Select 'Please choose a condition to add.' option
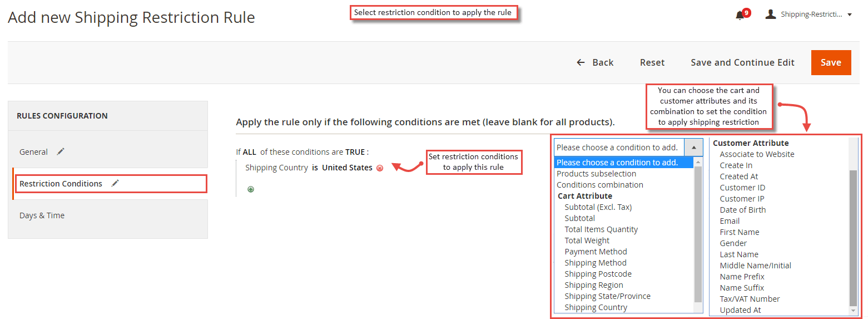This screenshot has width=868, height=319. (624, 163)
